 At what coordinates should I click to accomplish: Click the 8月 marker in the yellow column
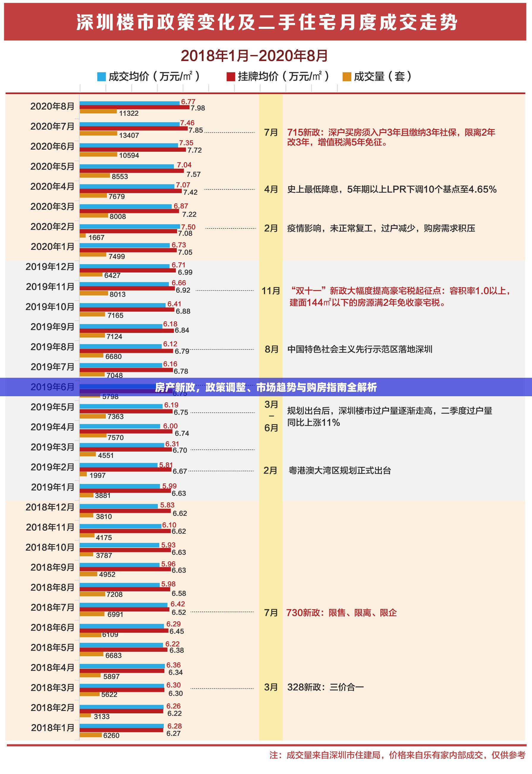[271, 349]
